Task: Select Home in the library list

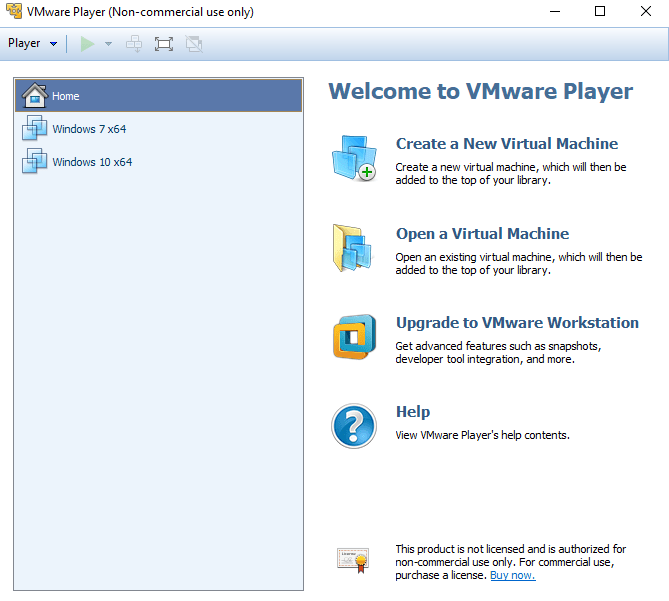Action: click(159, 96)
